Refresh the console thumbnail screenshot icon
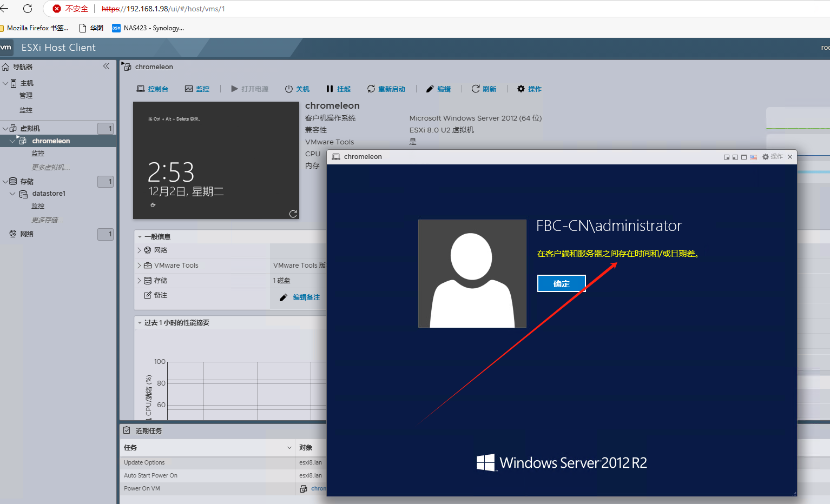 click(x=293, y=214)
